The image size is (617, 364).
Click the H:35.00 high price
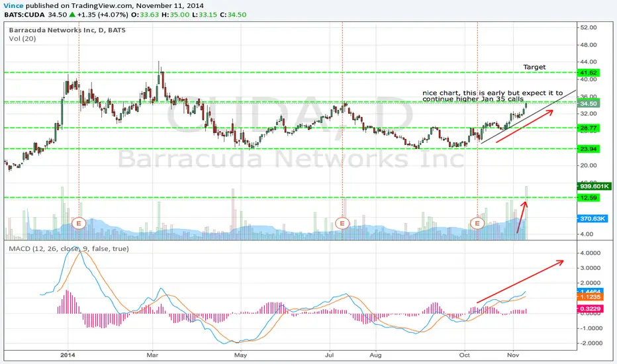pyautogui.click(x=175, y=15)
